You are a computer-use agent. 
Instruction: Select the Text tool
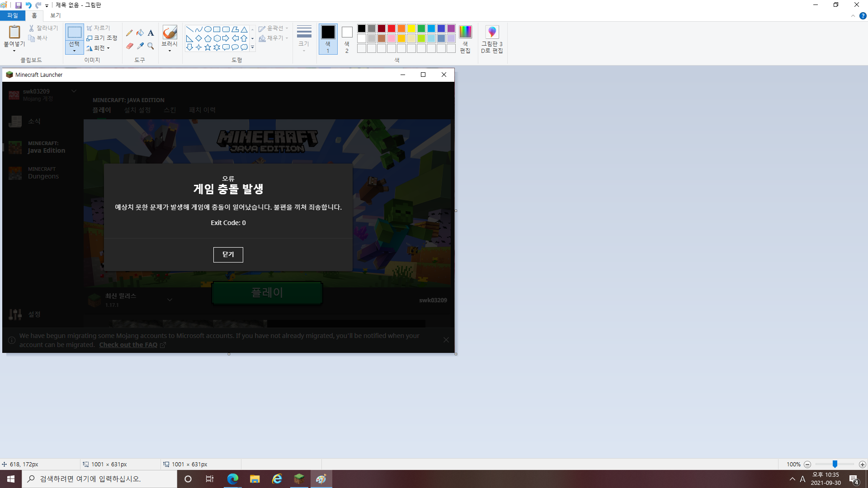(151, 33)
